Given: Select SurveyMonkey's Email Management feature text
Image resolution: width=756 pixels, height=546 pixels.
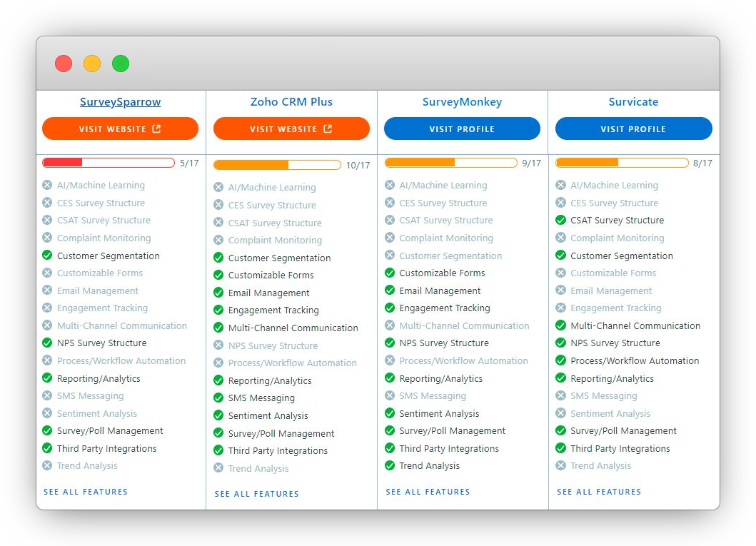Looking at the screenshot, I should 440,290.
